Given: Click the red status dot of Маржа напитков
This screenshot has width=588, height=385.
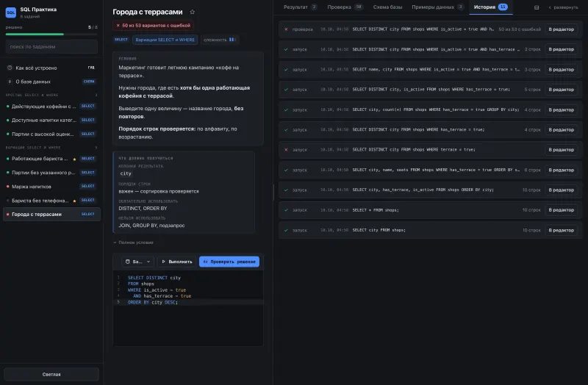Looking at the screenshot, I should (7, 187).
